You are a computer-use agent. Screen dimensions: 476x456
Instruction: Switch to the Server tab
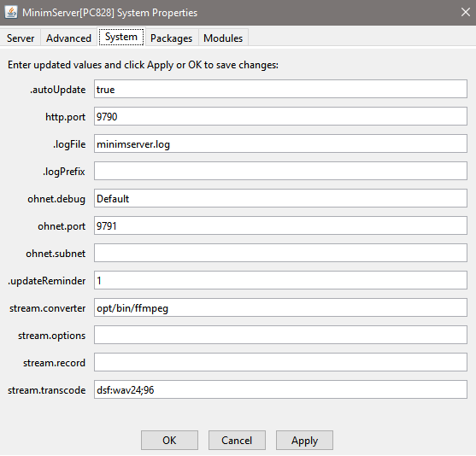click(21, 38)
